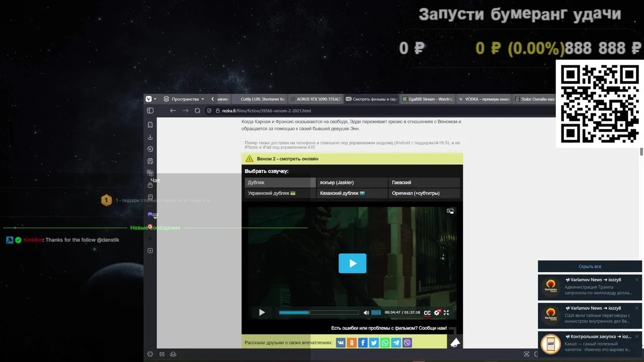Share the film via Telegram
The height and width of the screenshot is (362, 644).
(x=396, y=343)
